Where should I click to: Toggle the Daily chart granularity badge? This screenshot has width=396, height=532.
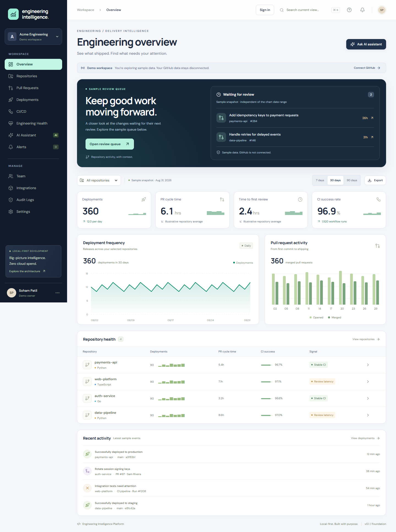click(246, 246)
